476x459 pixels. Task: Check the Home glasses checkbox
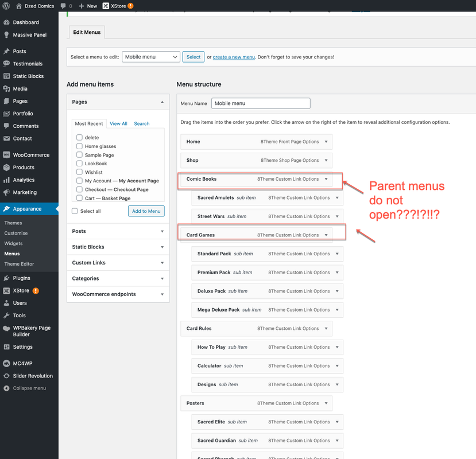[80, 146]
